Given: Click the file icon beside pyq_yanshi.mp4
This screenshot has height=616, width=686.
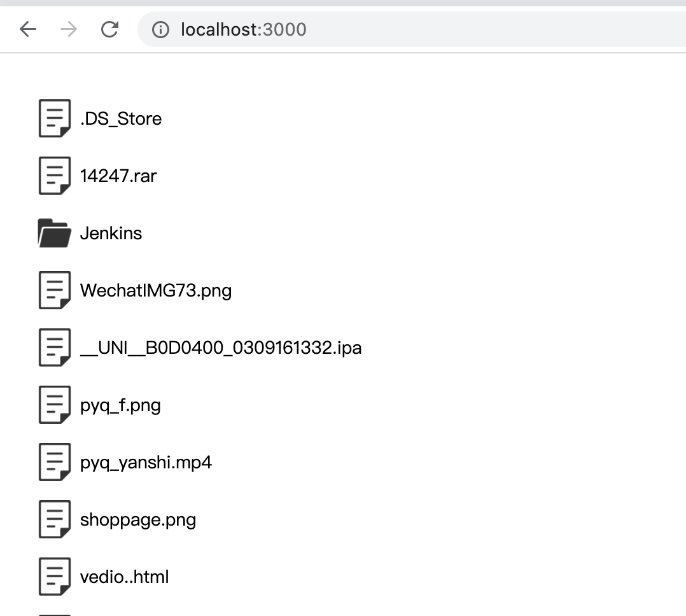Looking at the screenshot, I should 55,462.
